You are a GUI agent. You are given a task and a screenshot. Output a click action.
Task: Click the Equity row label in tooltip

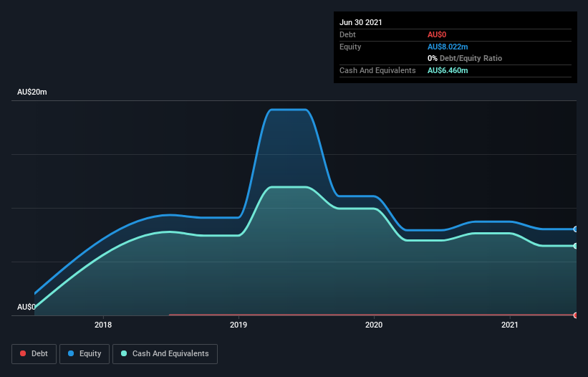[x=350, y=47]
